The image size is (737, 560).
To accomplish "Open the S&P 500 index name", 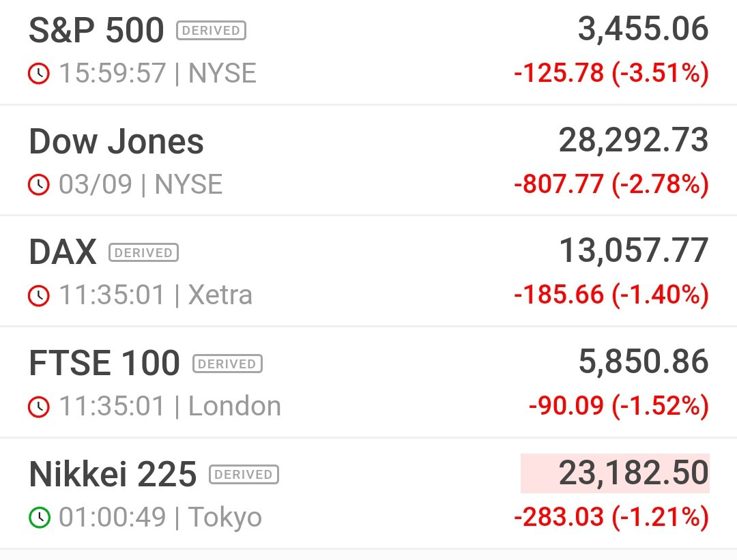I will coord(96,31).
